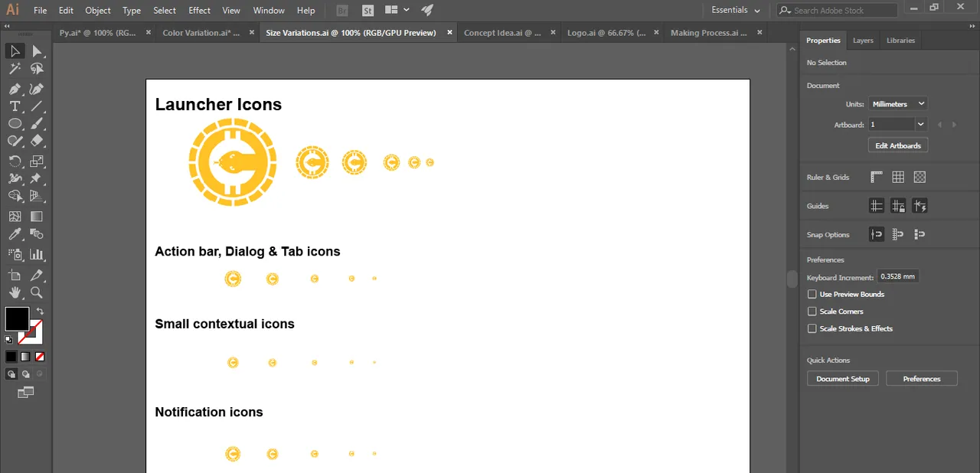
Task: Open the Arrange Documents dropdown
Action: click(x=397, y=10)
